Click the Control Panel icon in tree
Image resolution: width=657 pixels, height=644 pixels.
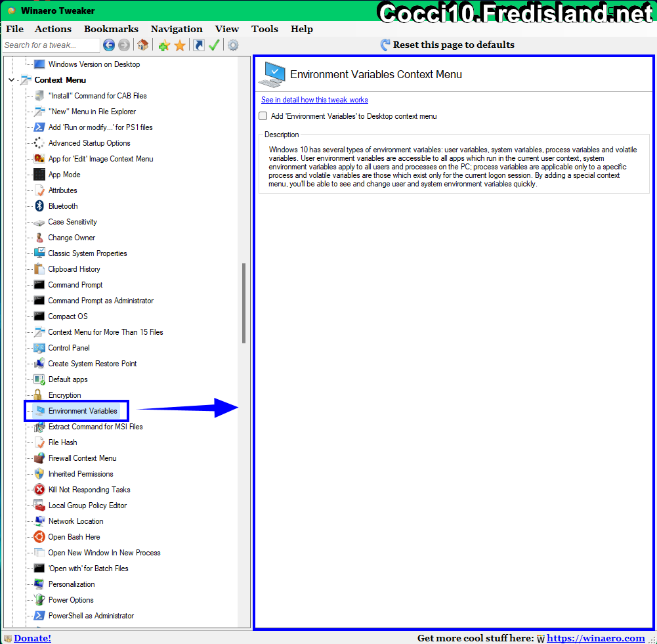tap(39, 348)
